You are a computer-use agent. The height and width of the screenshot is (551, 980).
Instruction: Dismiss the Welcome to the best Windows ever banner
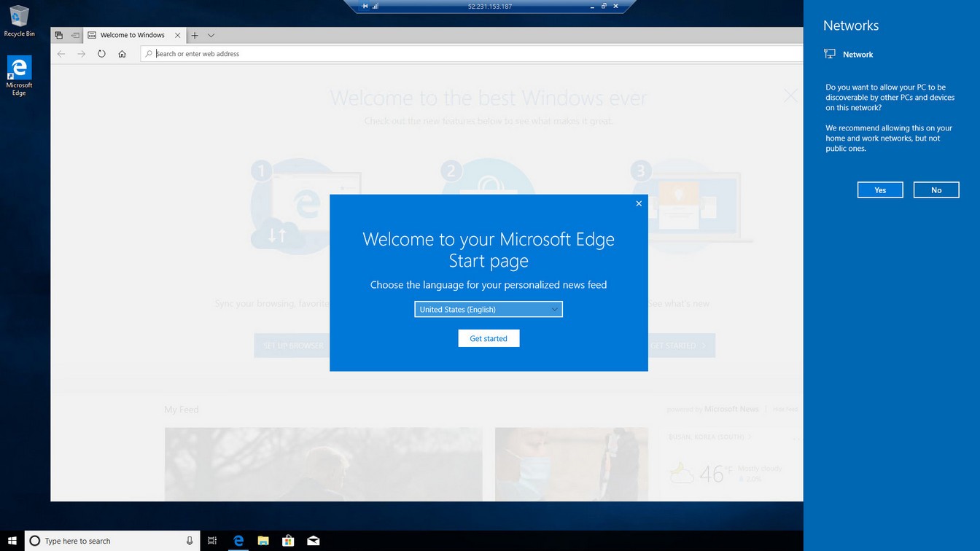point(790,95)
